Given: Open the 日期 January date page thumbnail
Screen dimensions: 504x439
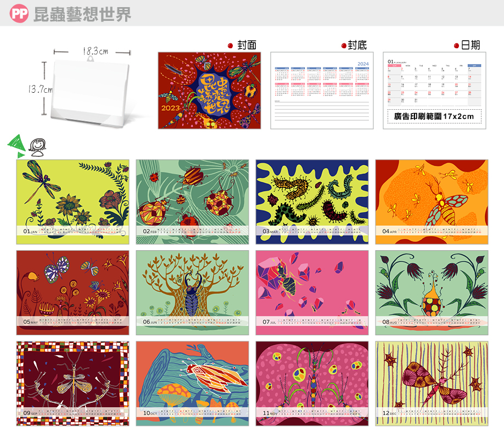Looking at the screenshot, I should [x=434, y=91].
